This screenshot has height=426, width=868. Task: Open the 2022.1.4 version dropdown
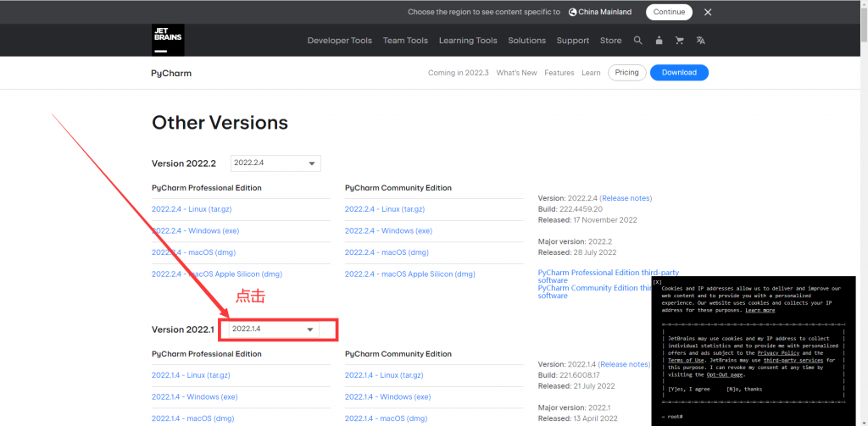(274, 329)
